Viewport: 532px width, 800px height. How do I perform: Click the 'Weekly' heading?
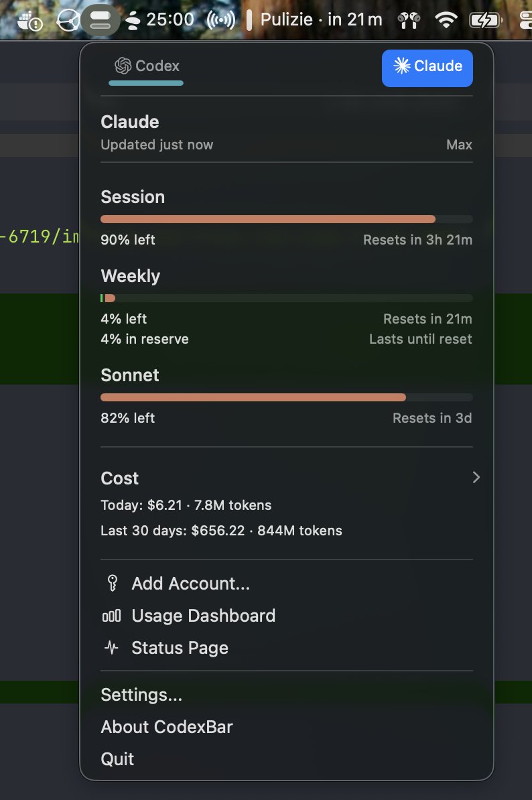(131, 276)
